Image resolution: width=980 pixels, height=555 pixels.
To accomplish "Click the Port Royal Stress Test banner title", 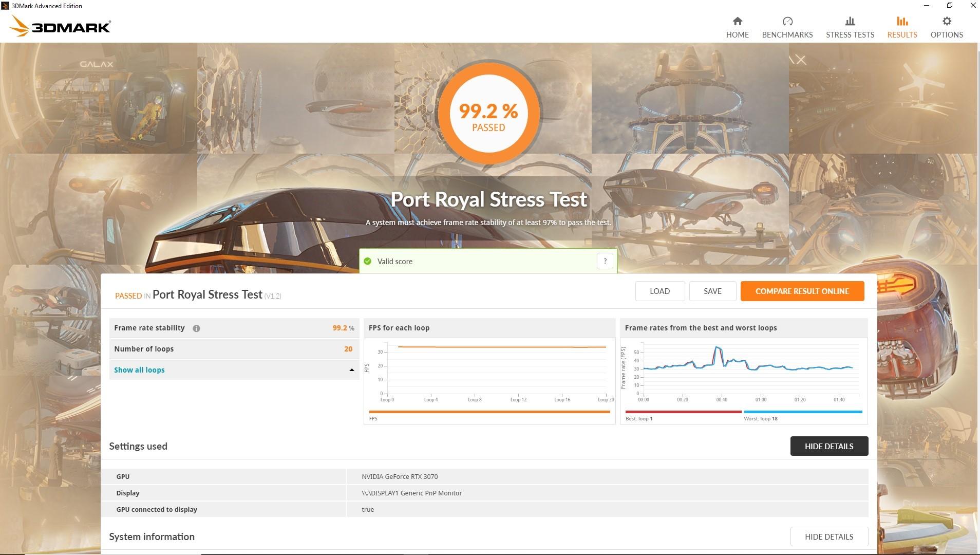I will pyautogui.click(x=488, y=199).
